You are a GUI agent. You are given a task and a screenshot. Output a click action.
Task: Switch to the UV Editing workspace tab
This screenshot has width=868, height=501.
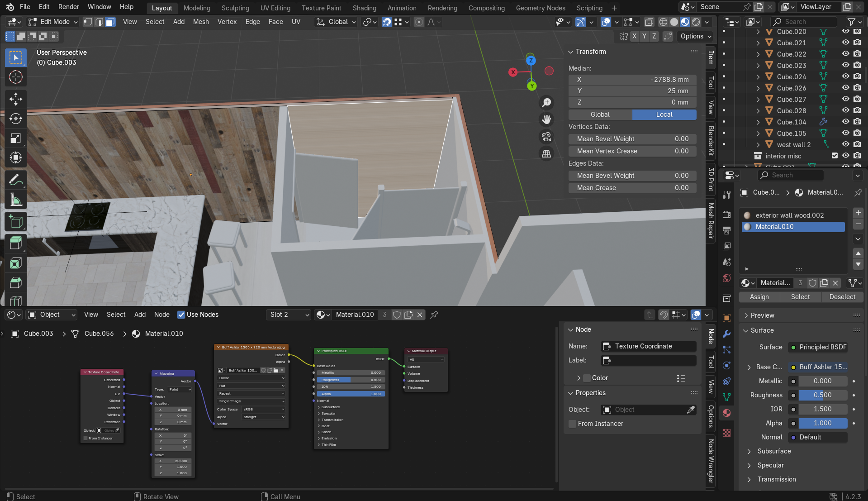(275, 8)
